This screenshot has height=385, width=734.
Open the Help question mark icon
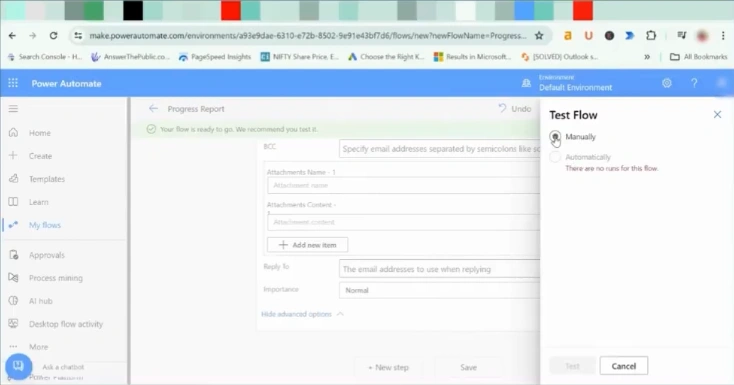(694, 83)
